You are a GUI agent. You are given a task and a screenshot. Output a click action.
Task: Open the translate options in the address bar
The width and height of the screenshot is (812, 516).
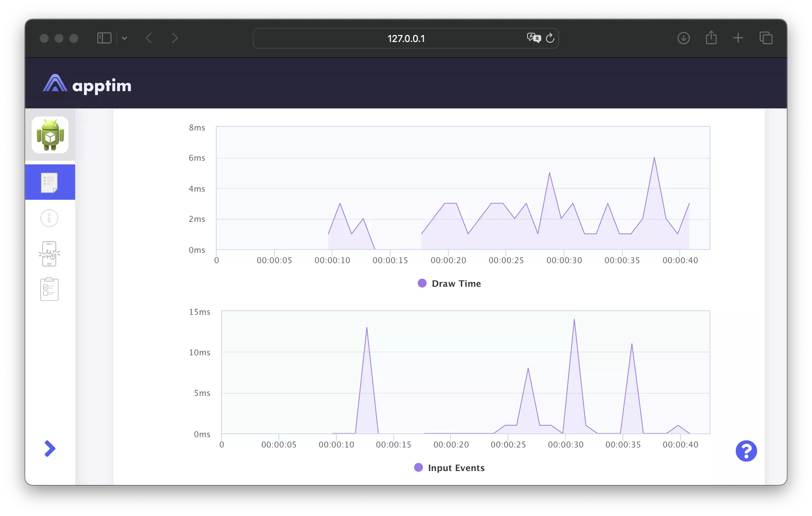click(x=533, y=38)
